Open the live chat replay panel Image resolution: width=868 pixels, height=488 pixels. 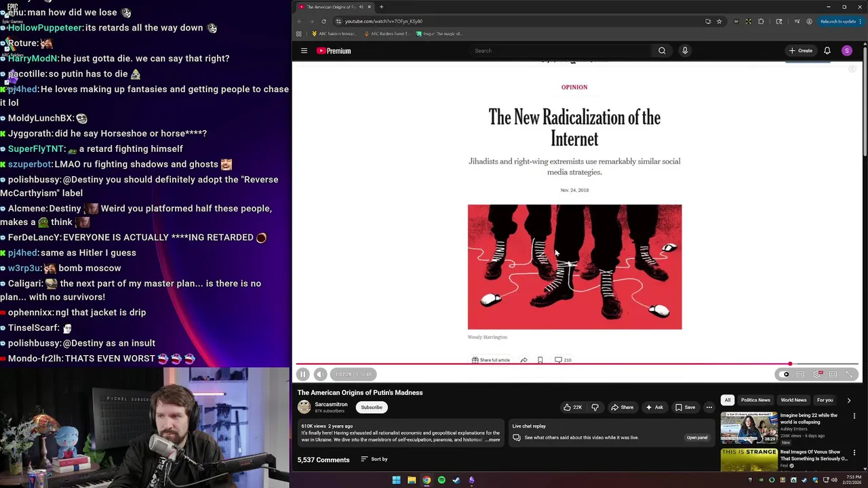[697, 437]
